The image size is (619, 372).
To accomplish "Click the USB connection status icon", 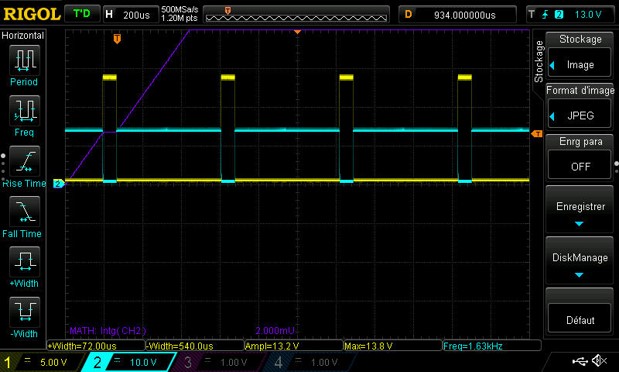I will (580, 361).
